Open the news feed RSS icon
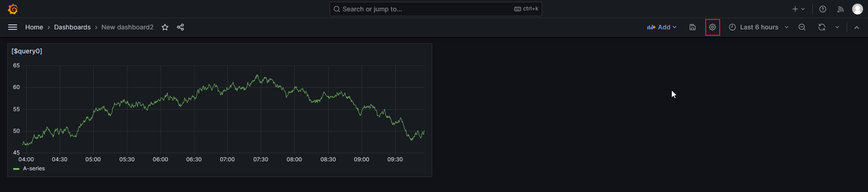Image resolution: width=868 pixels, height=192 pixels. point(840,9)
